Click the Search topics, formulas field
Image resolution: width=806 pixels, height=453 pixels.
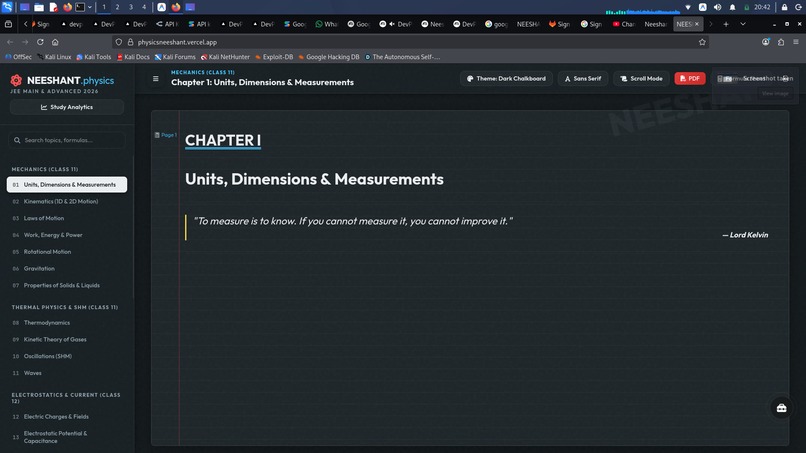click(67, 140)
